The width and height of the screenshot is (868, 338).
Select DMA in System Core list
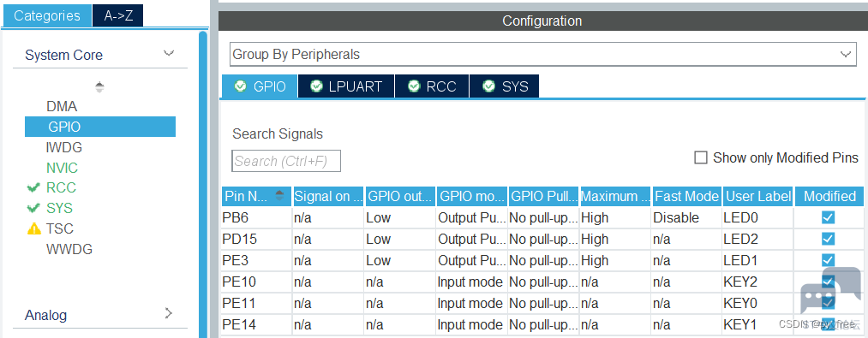click(x=62, y=106)
